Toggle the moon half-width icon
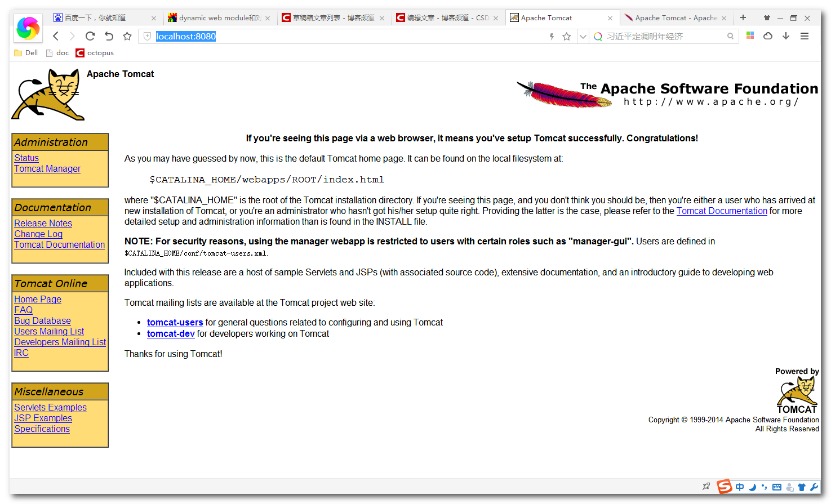 click(752, 487)
